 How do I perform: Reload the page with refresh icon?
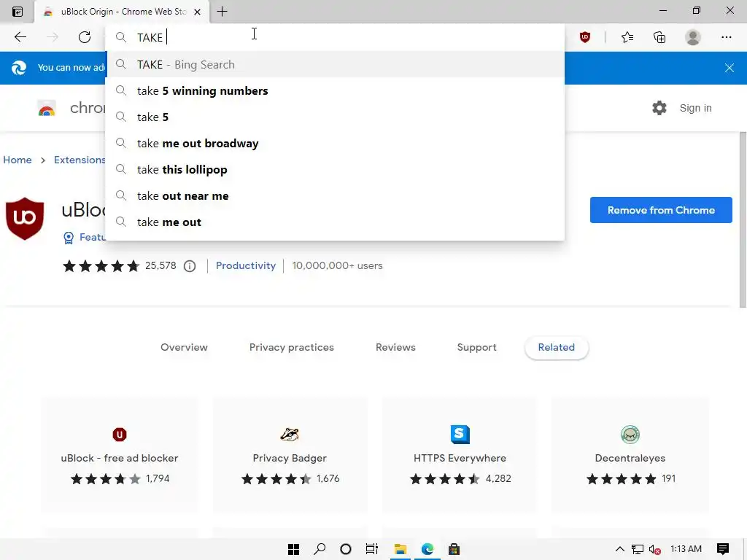pyautogui.click(x=85, y=37)
